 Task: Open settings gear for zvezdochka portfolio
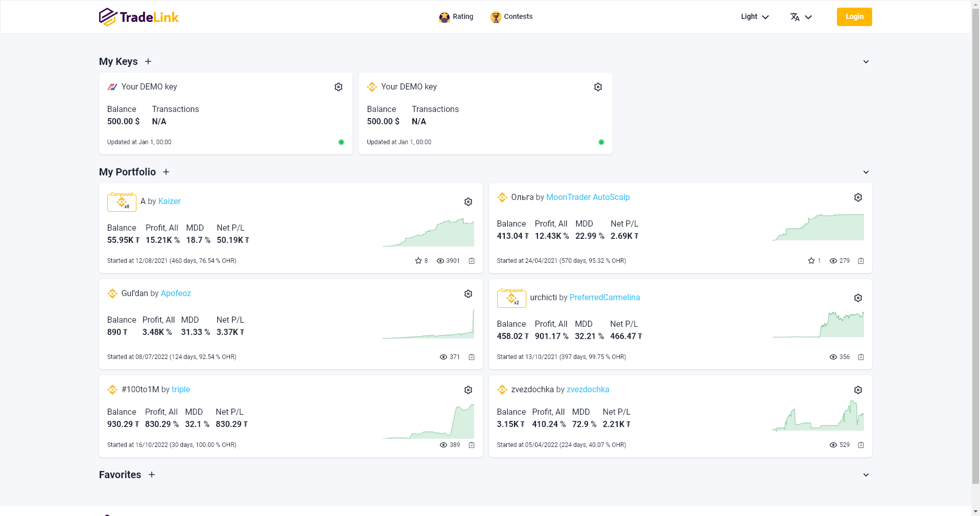(858, 390)
